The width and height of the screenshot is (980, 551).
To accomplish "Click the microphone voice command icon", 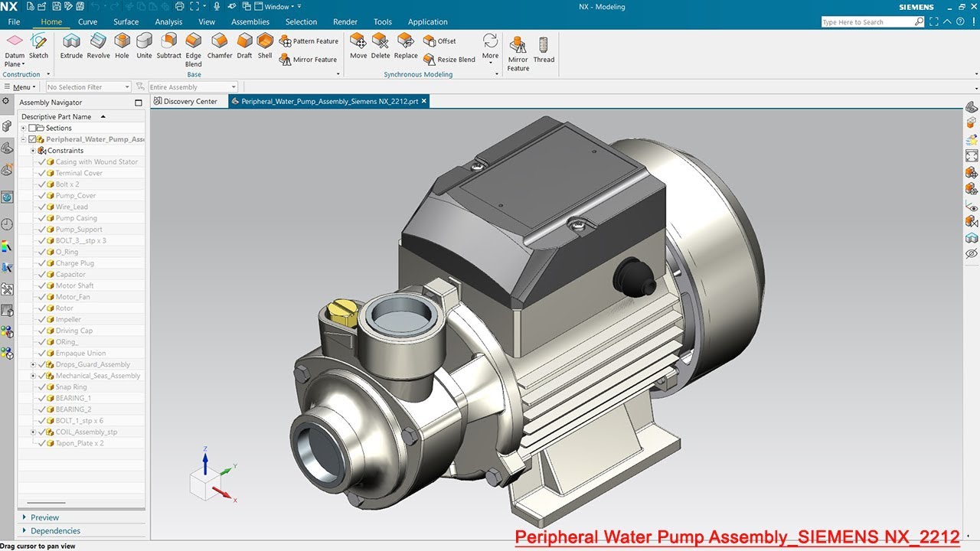I will click(x=217, y=7).
